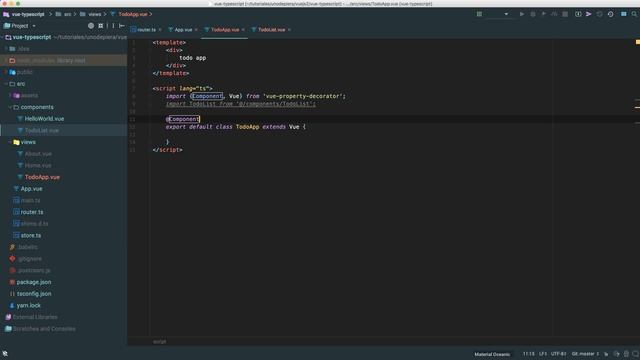Click the Stop square icon in the toolbar
The height and width of the screenshot is (360, 640).
click(565, 14)
